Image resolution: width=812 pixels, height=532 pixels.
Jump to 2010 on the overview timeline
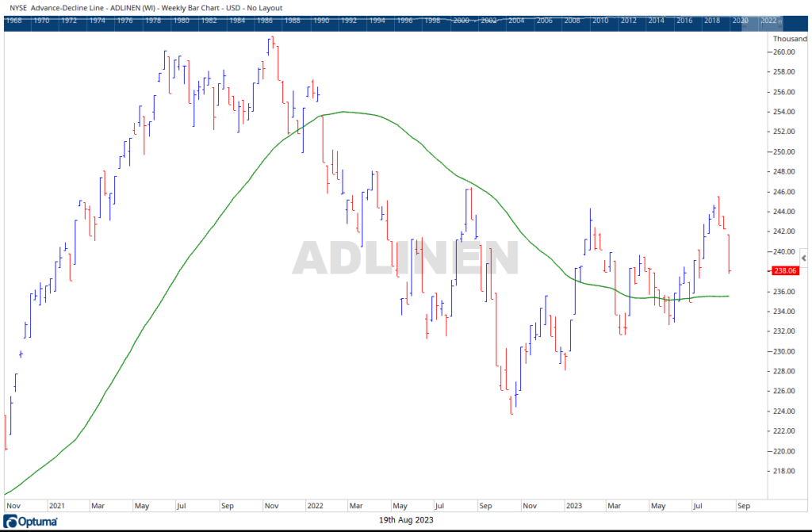600,21
